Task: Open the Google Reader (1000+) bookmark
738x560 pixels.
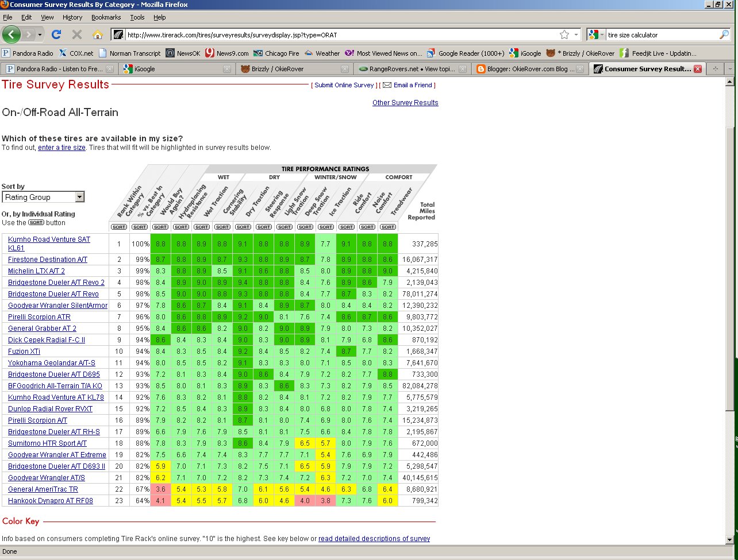Action: pyautogui.click(x=466, y=53)
